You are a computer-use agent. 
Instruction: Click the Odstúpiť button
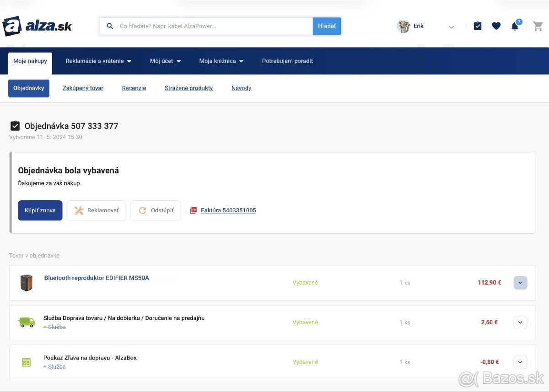pos(156,210)
